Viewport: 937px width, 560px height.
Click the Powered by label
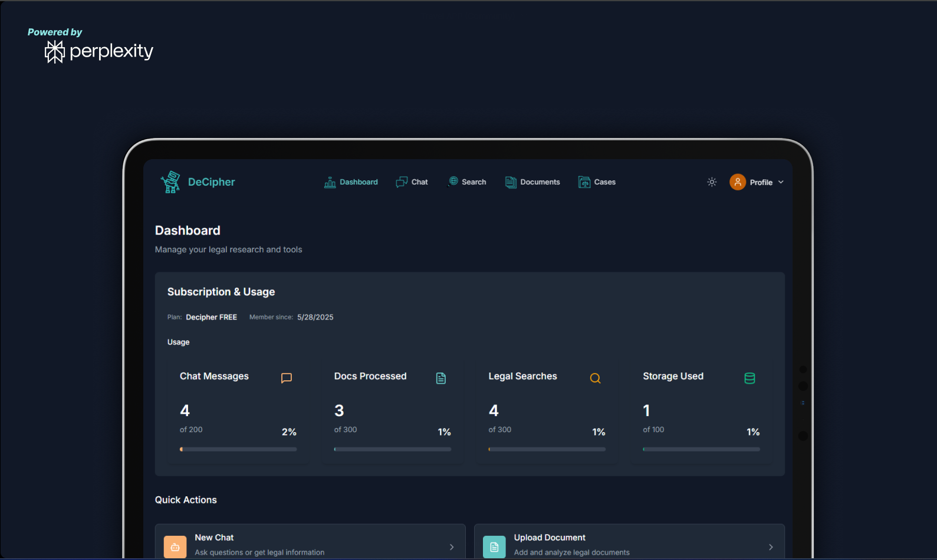tap(55, 32)
